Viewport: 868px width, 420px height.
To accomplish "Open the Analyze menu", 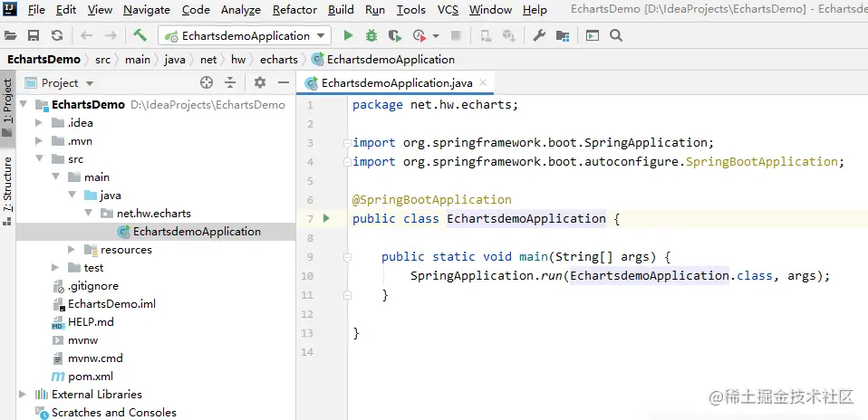I will (241, 9).
